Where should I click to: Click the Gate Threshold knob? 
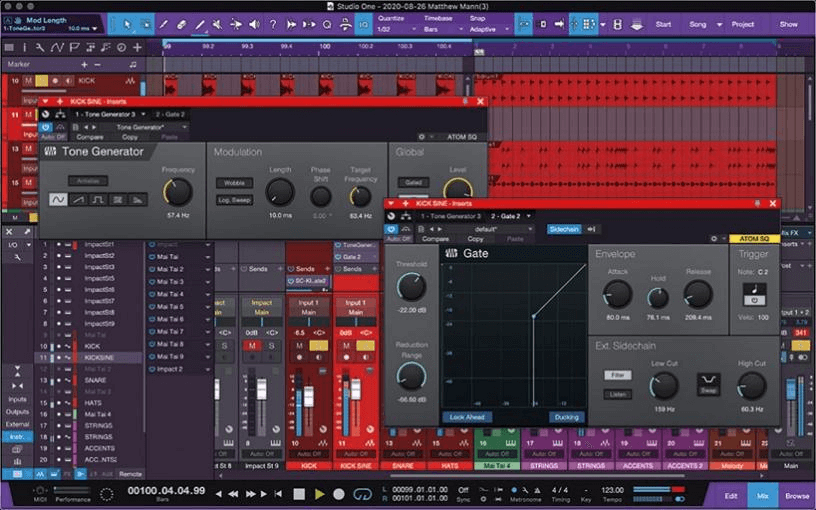(x=411, y=287)
